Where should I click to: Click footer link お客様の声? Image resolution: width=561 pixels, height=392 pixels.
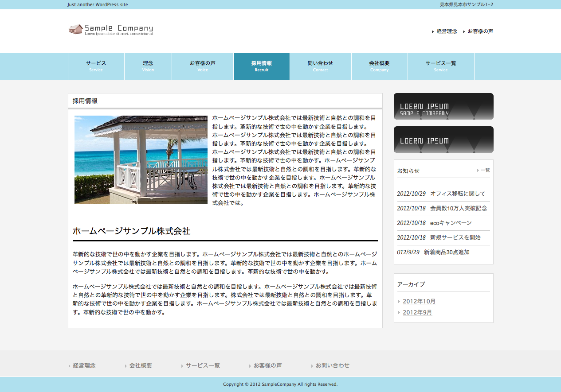(267, 365)
